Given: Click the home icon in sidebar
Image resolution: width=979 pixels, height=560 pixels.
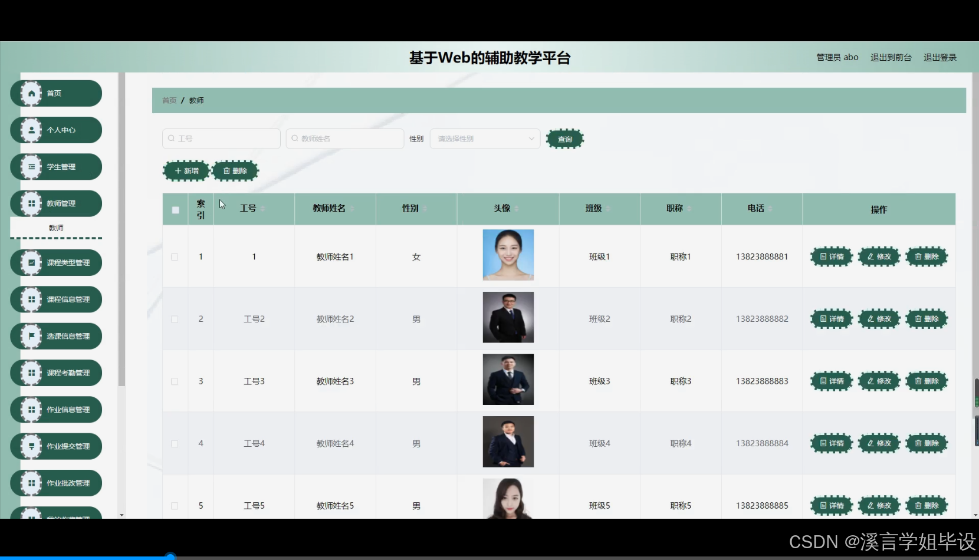Looking at the screenshot, I should click(31, 93).
